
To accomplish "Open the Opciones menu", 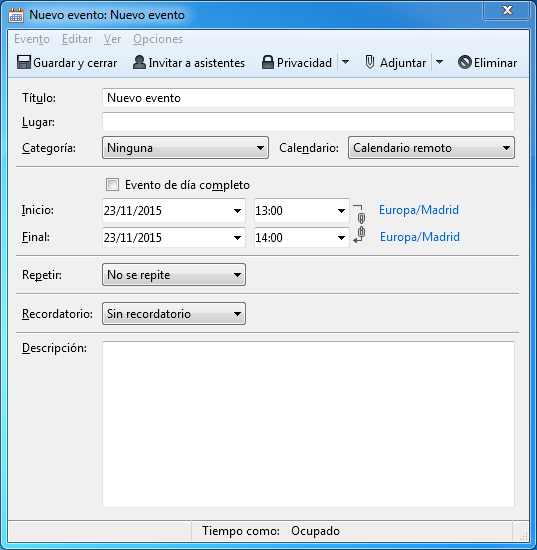I will point(158,39).
